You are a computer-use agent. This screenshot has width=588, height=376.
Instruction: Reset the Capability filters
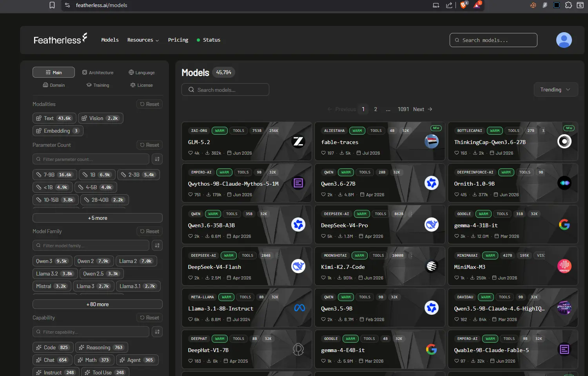150,318
